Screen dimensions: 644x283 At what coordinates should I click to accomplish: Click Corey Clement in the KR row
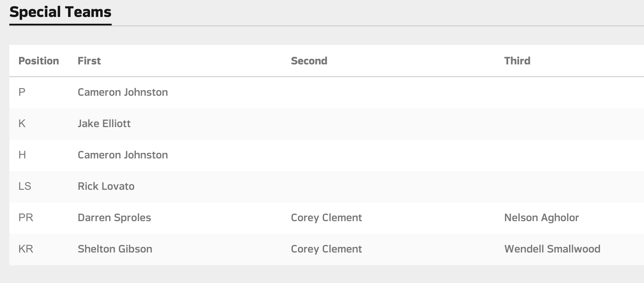click(326, 249)
